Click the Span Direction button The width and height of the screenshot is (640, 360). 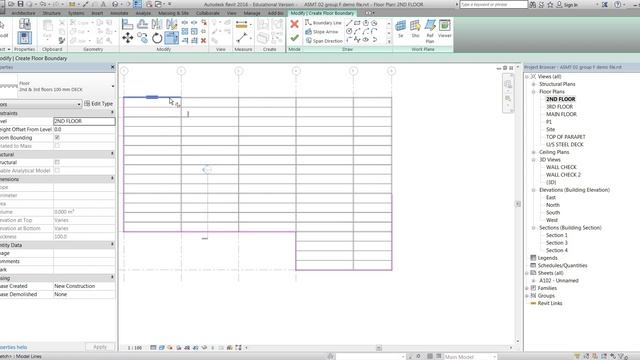(324, 41)
